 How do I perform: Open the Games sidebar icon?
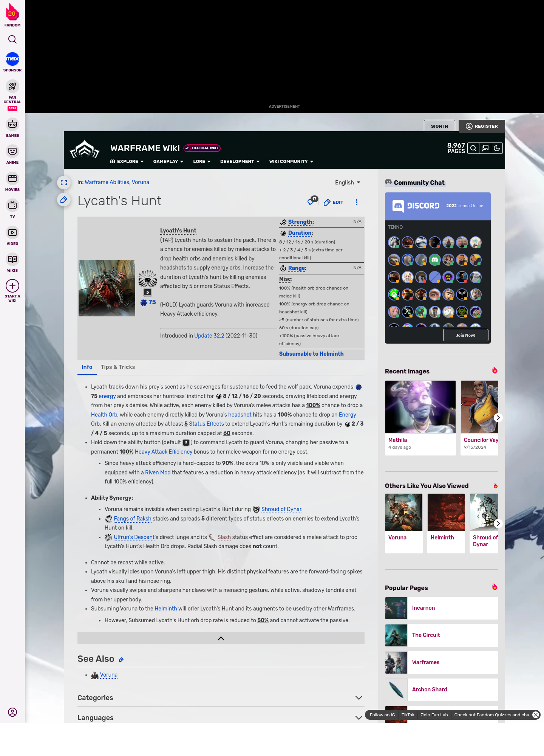tap(12, 124)
